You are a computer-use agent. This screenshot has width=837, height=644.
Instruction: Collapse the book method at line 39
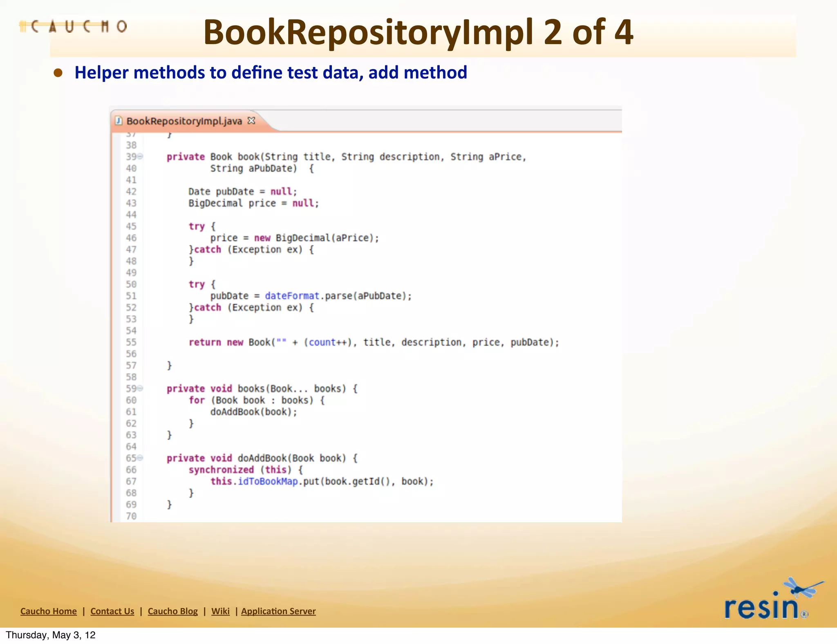140,157
